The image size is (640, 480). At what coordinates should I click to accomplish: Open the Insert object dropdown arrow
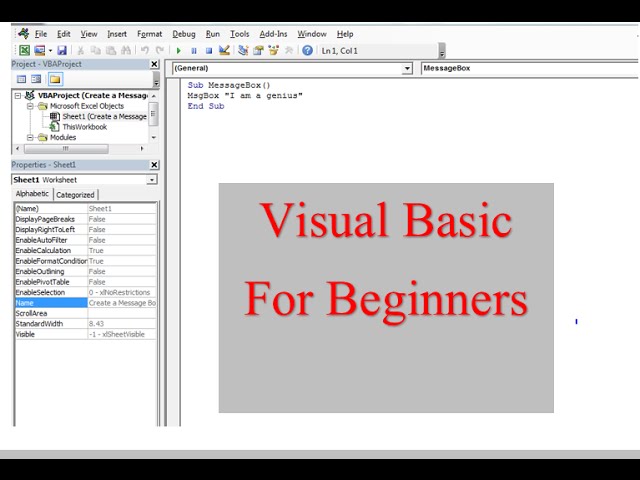50,51
